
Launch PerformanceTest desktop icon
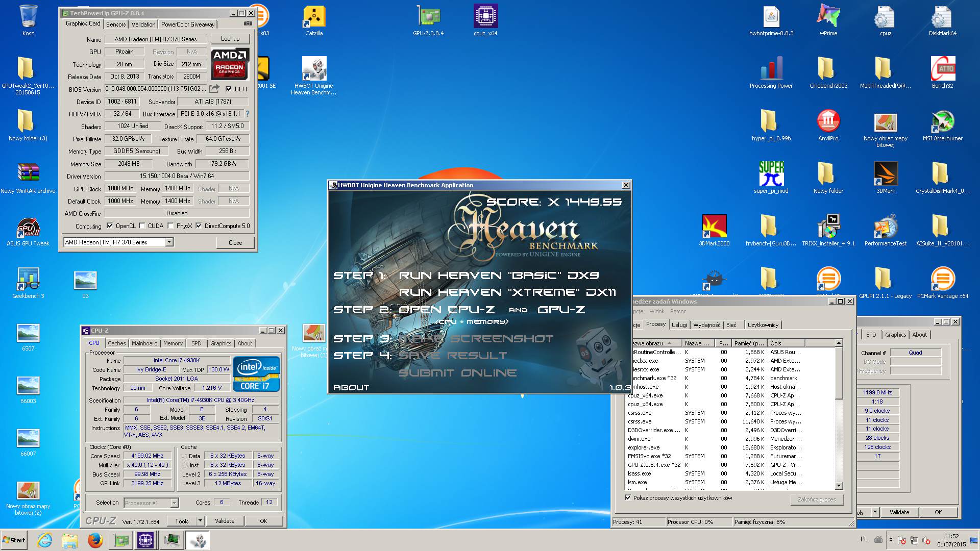tap(886, 231)
